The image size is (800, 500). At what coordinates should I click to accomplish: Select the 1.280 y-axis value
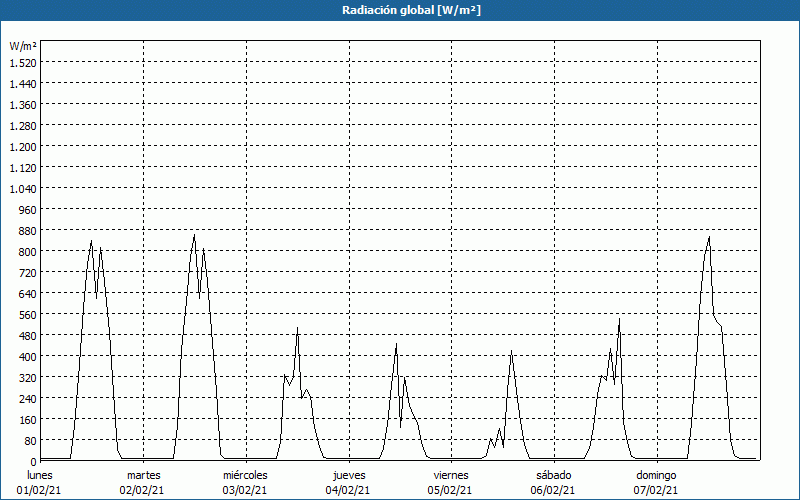tap(23, 126)
